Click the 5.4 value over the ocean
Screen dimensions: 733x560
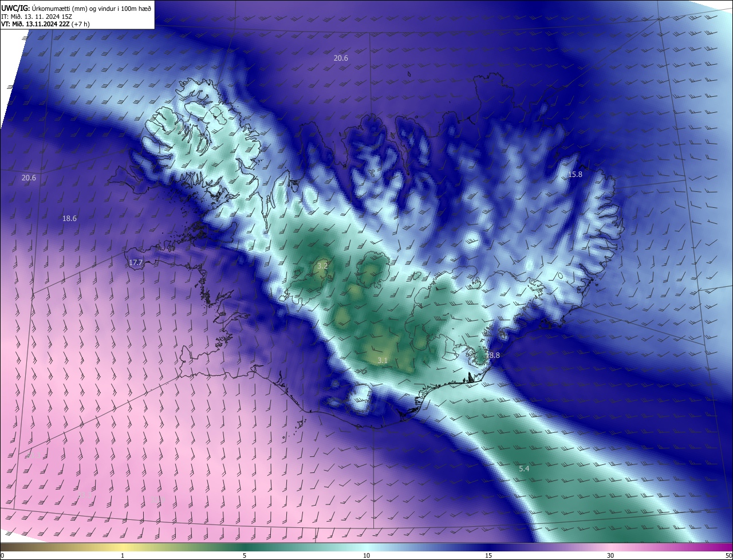[x=524, y=468]
